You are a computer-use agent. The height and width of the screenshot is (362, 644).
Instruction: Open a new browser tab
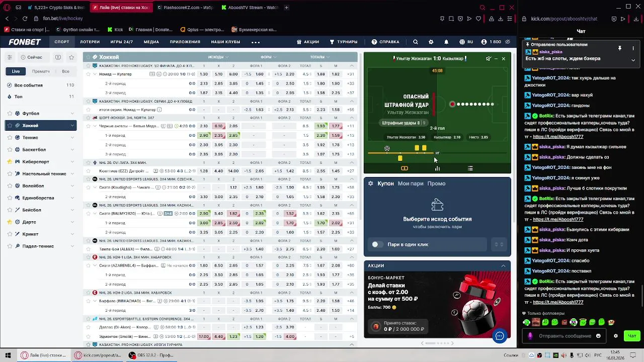[x=286, y=8]
